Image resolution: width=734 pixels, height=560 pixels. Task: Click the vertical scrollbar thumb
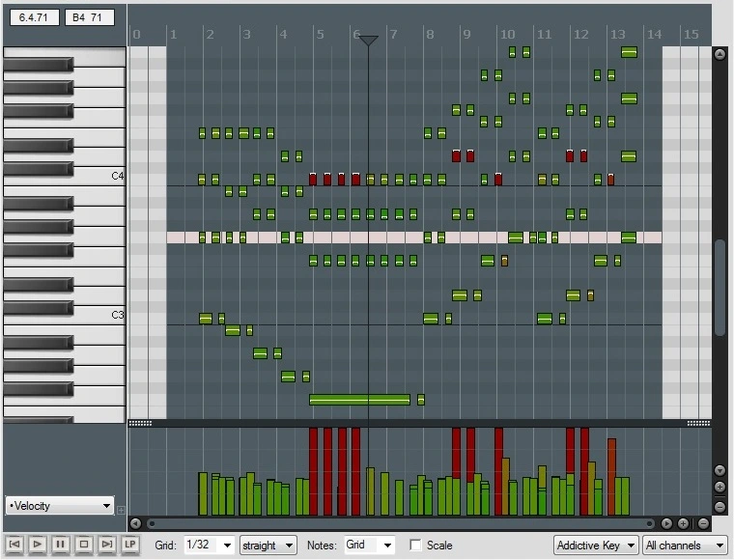pos(720,288)
